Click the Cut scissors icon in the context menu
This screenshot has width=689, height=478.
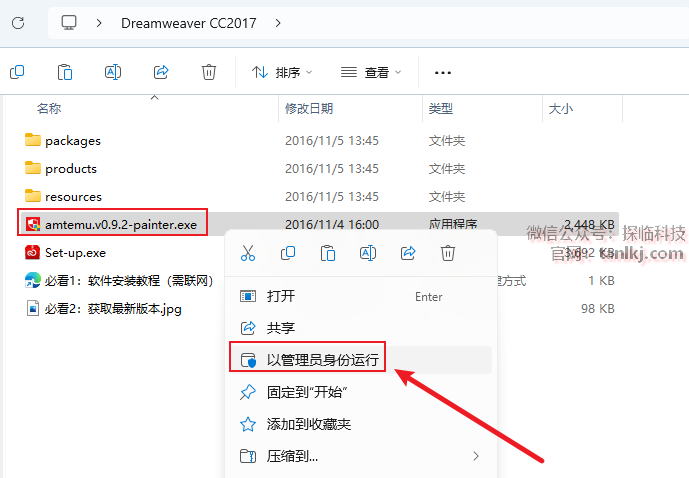[x=248, y=253]
